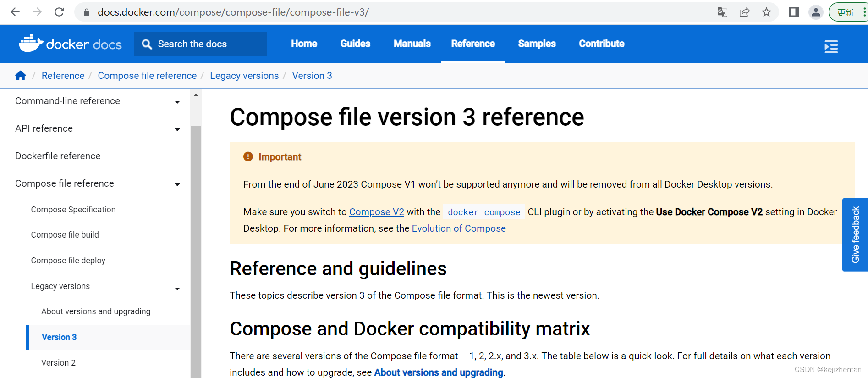Click the address bar URL
868x378 pixels.
click(x=233, y=12)
